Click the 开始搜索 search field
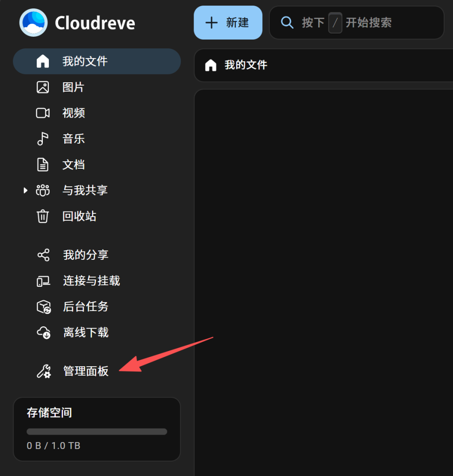453x476 pixels. pyautogui.click(x=357, y=23)
